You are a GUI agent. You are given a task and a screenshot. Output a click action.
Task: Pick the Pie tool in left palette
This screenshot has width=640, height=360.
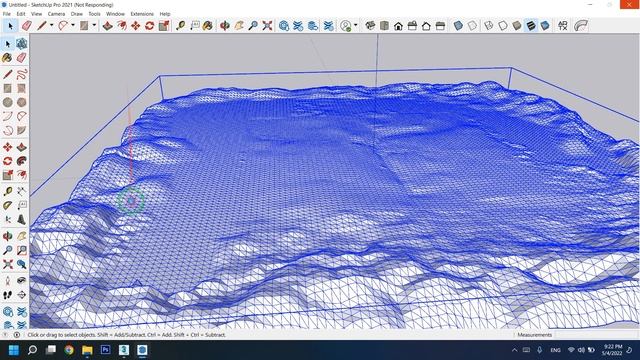[x=22, y=130]
